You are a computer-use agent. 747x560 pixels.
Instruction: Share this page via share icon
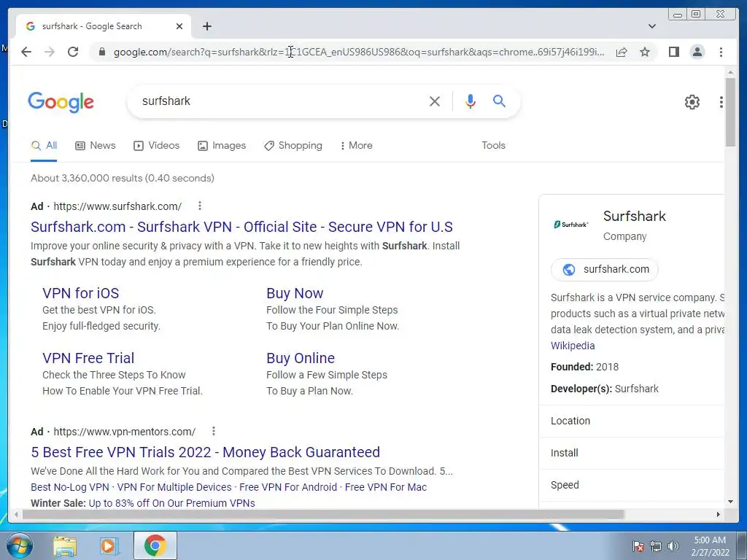(622, 52)
